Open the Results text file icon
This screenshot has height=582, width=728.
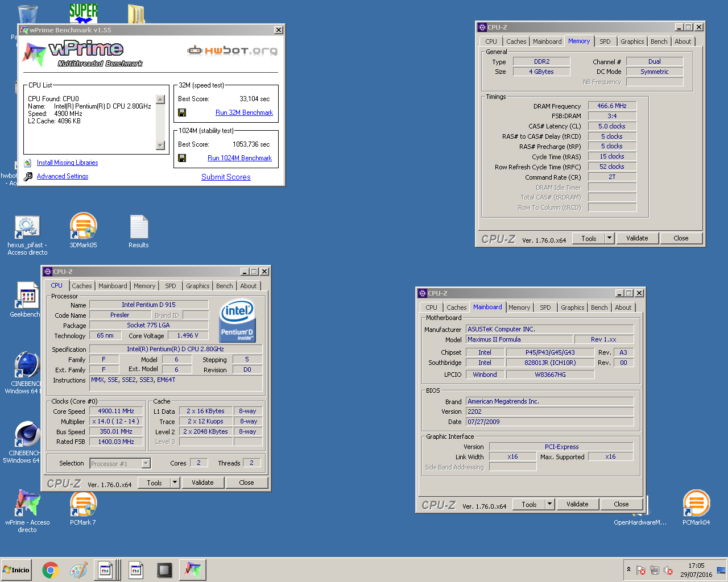[x=139, y=231]
